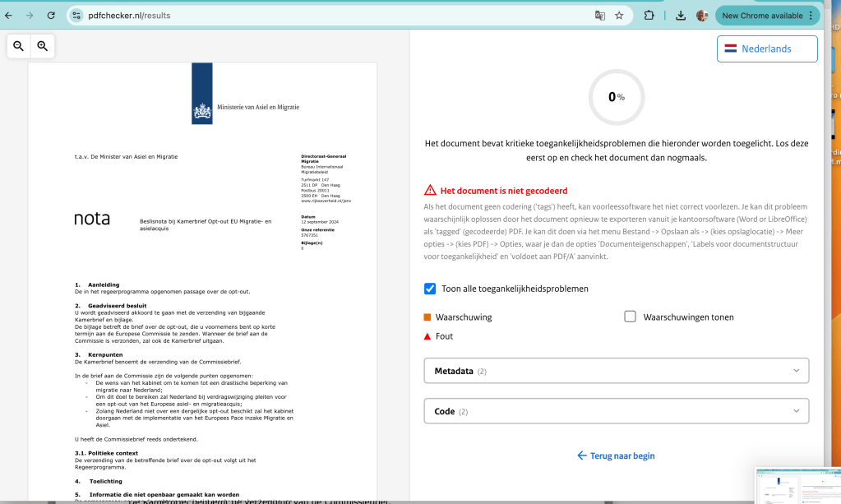This screenshot has width=841, height=504.
Task: Open the Chrome profile avatar
Action: pos(702,15)
